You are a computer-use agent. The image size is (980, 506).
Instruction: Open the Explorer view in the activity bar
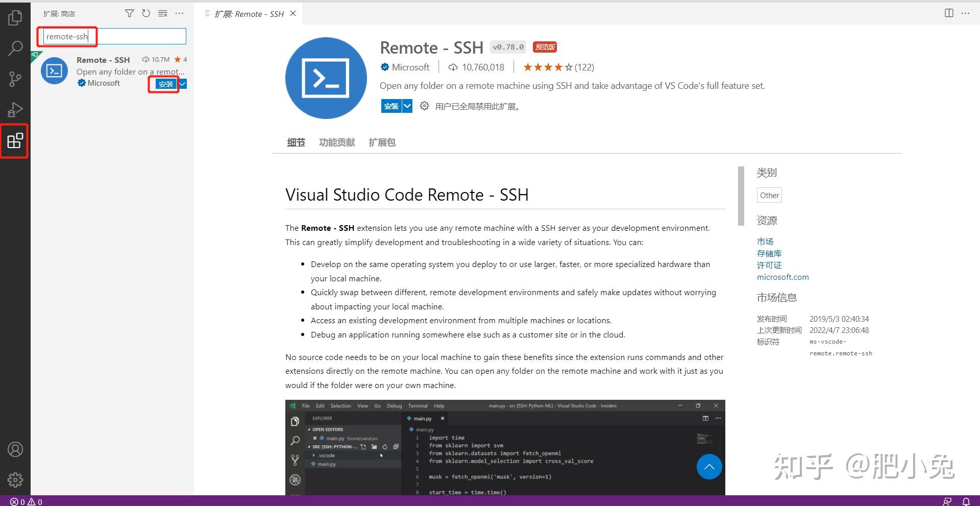click(15, 17)
